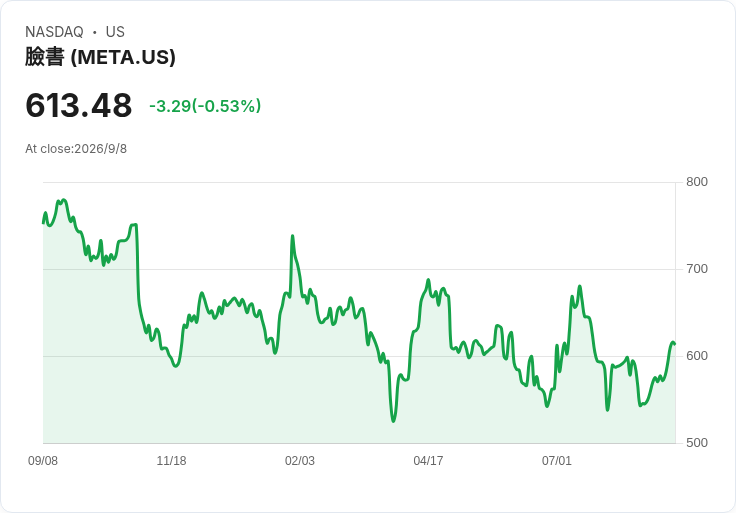This screenshot has width=736, height=513.
Task: Click the 臉書 (META.US) stock title
Action: coord(100,57)
